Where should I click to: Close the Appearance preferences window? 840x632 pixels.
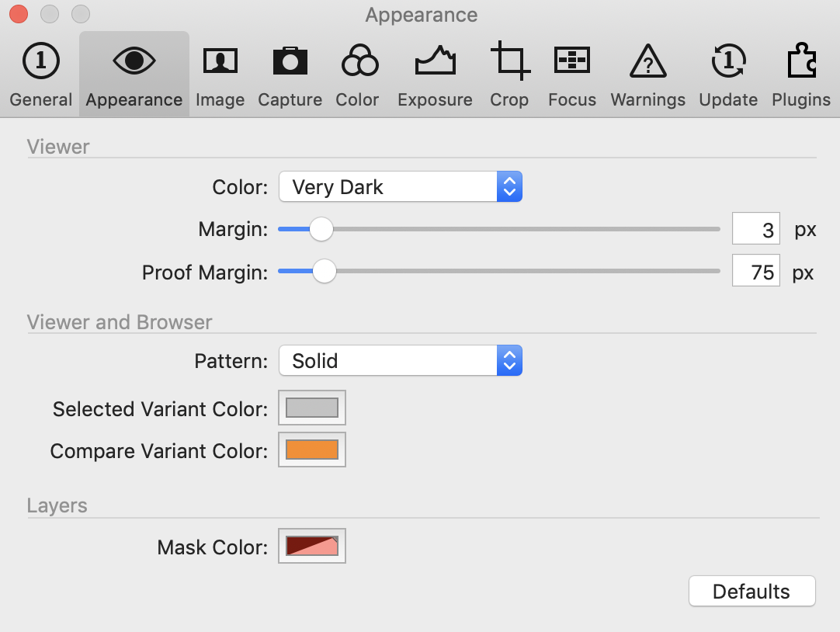point(19,14)
